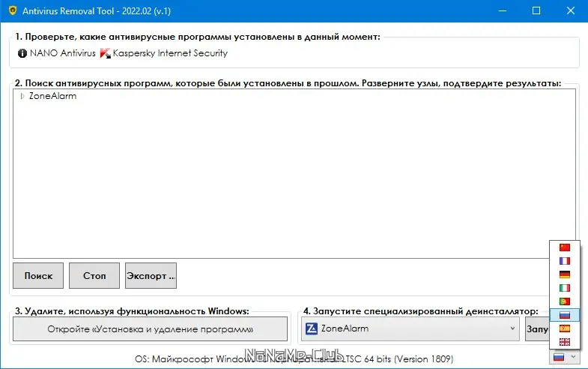Click the partially hidden Запу button
This screenshot has height=369, width=588.
pyautogui.click(x=537, y=328)
